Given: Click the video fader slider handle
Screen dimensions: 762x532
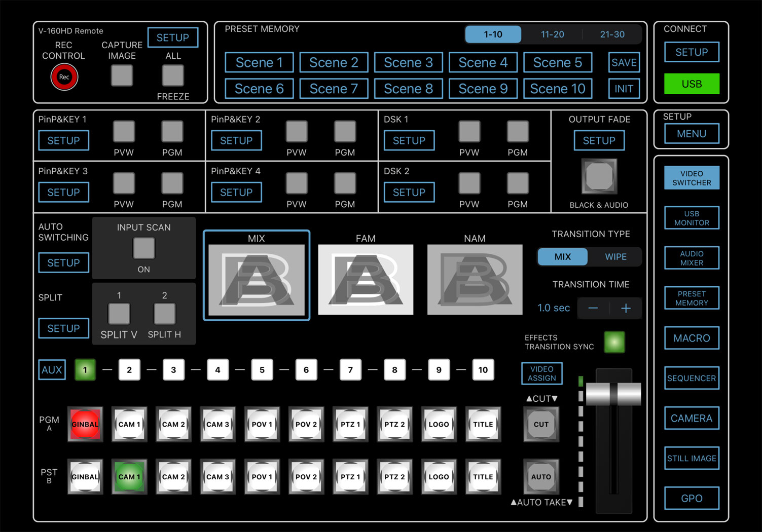Looking at the screenshot, I should click(x=613, y=394).
